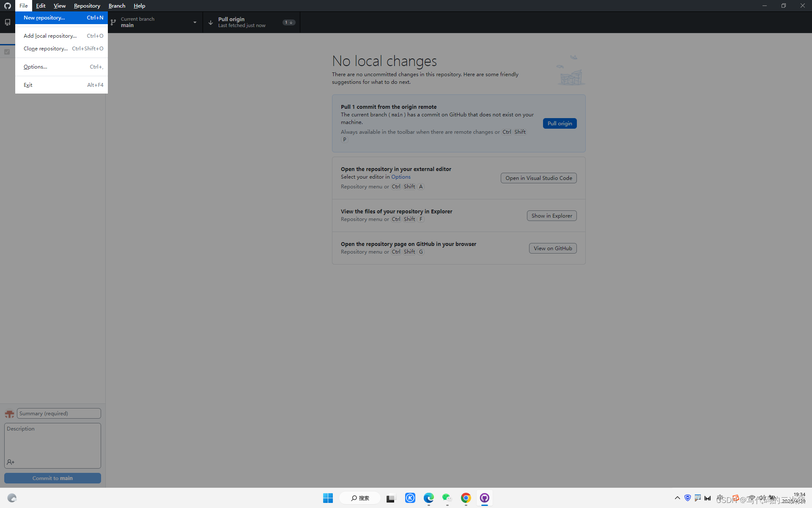Screen dimensions: 812x508
Task: Show hidden system tray icons
Action: click(x=677, y=498)
